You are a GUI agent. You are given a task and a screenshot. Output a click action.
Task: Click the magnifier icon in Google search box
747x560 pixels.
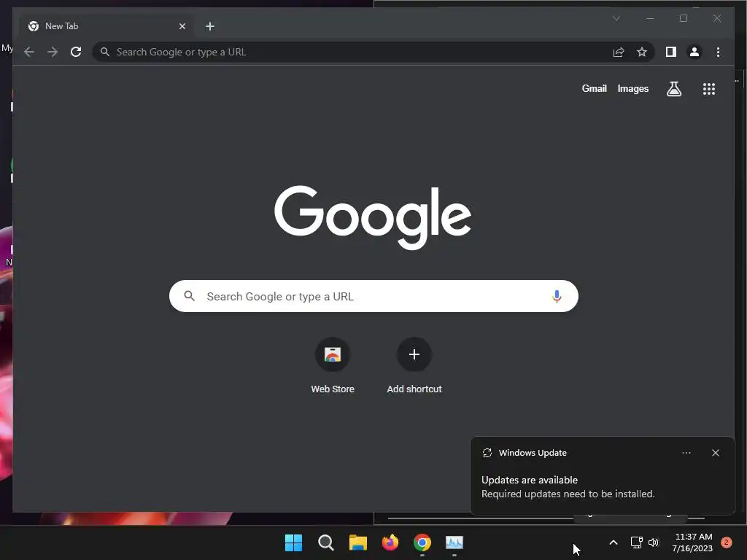point(189,296)
